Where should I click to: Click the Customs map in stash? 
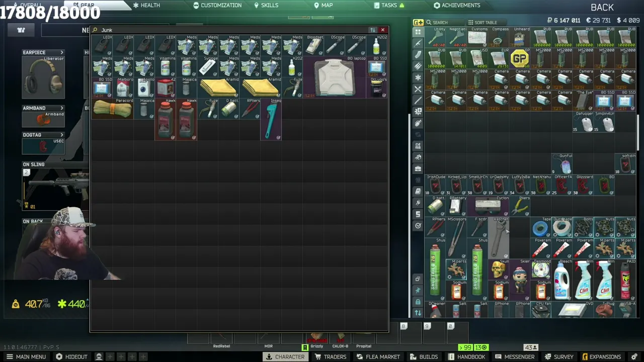pos(477,38)
